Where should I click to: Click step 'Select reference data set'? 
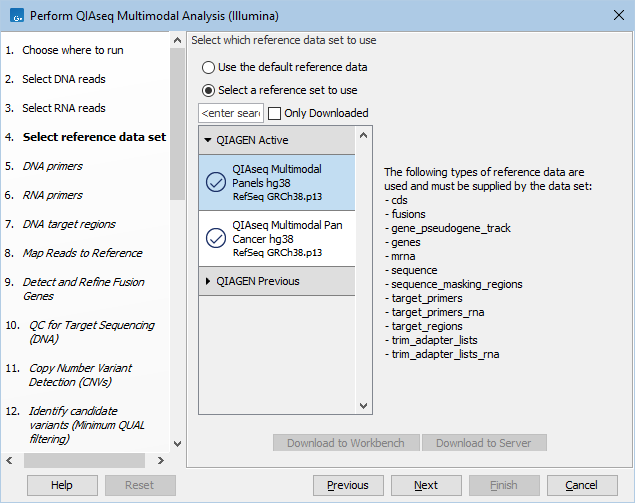[x=94, y=137]
